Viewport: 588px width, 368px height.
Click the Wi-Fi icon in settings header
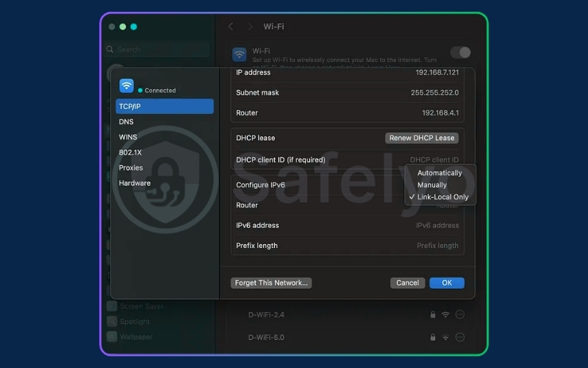[x=240, y=54]
